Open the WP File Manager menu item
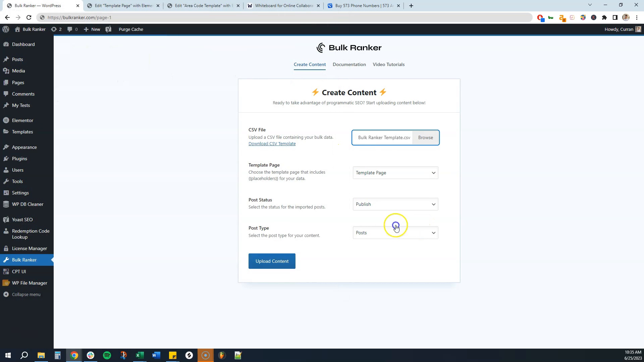This screenshot has height=362, width=644. pos(30,283)
